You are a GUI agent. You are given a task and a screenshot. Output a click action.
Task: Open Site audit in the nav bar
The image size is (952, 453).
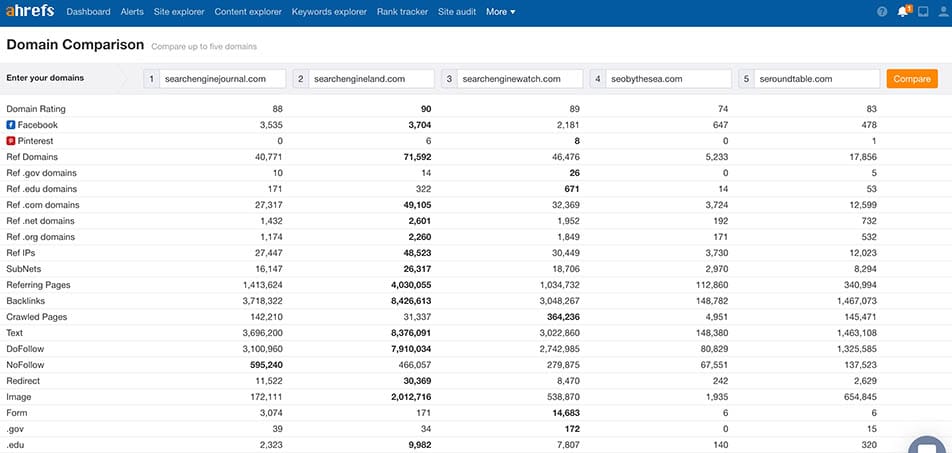click(x=457, y=12)
